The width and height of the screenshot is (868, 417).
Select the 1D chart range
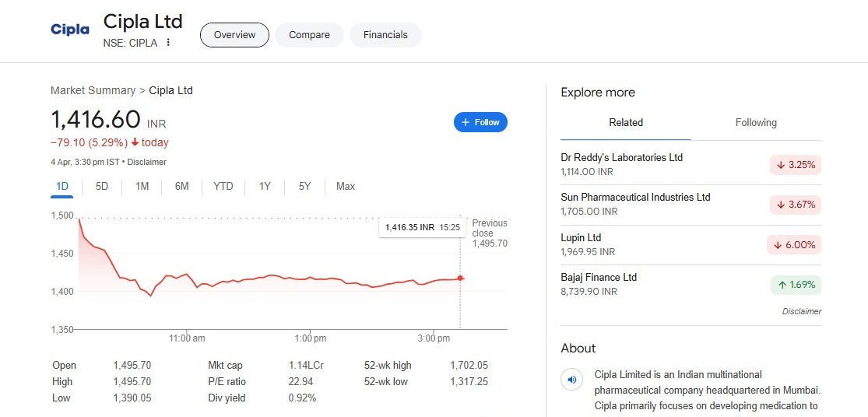(x=62, y=187)
